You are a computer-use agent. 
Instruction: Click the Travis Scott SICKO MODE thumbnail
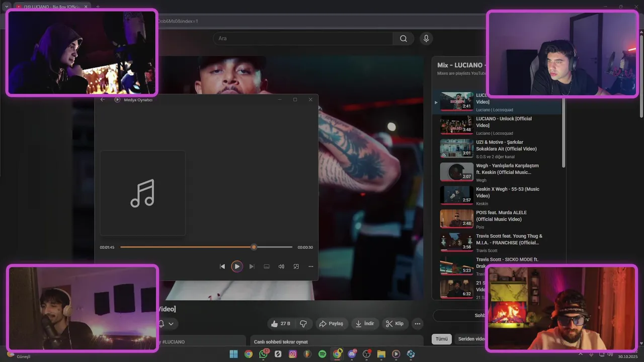coord(457,265)
